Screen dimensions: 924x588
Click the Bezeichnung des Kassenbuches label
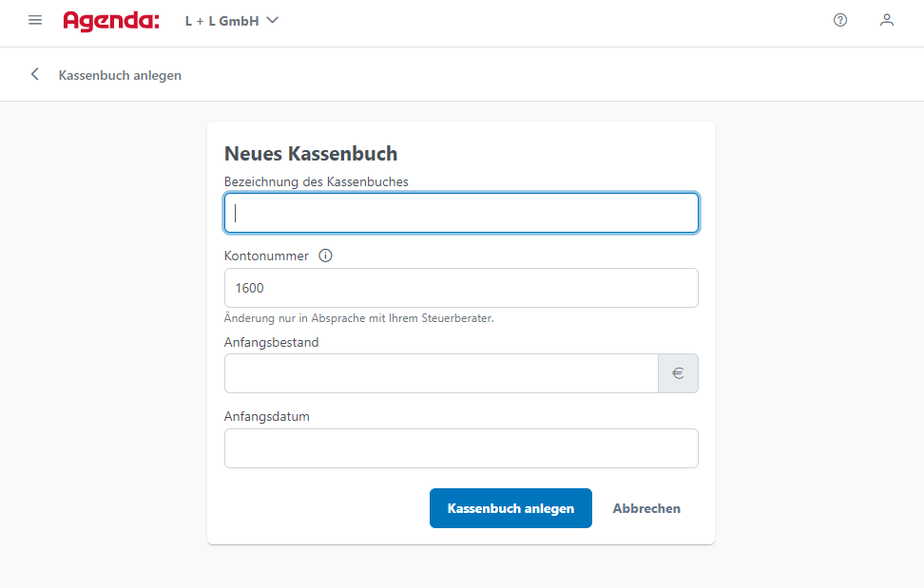tap(317, 181)
